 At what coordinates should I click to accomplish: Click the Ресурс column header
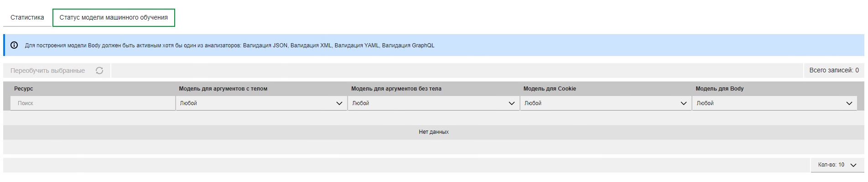(24, 89)
